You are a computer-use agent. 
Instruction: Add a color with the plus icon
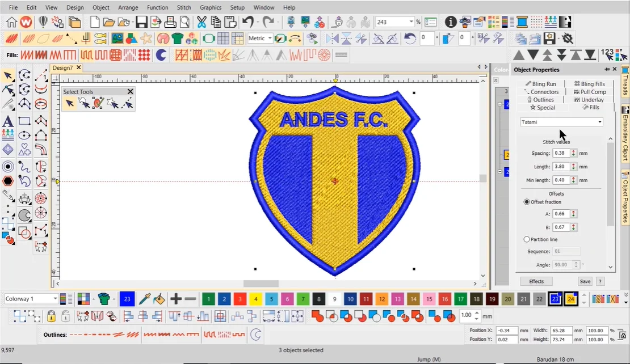coord(175,299)
